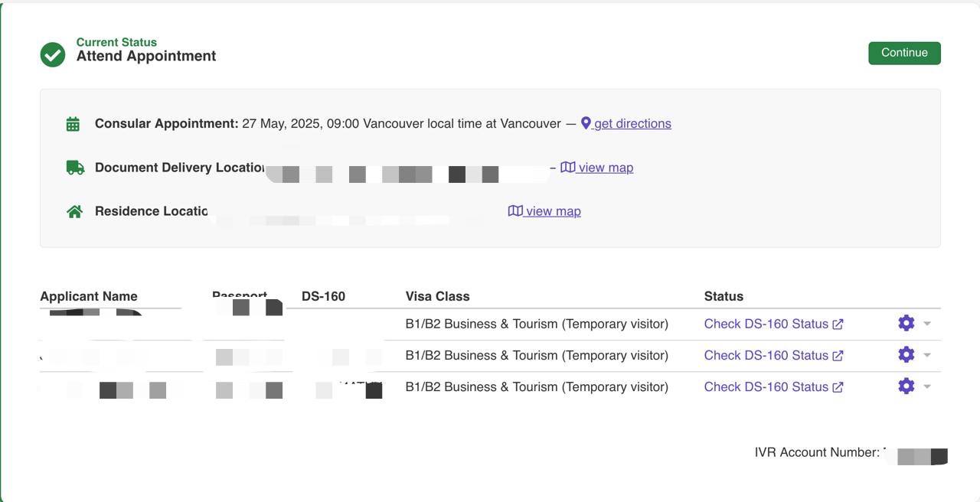Click the gear icon in first applicant row
980x502 pixels.
906,323
